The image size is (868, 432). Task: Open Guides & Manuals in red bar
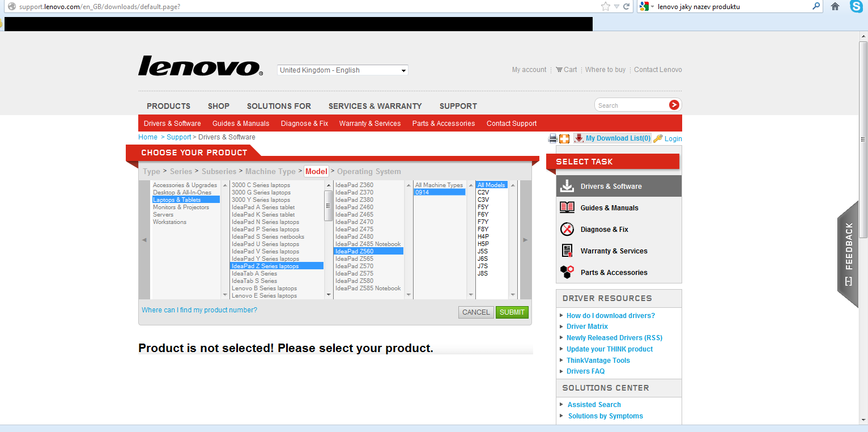pos(241,124)
